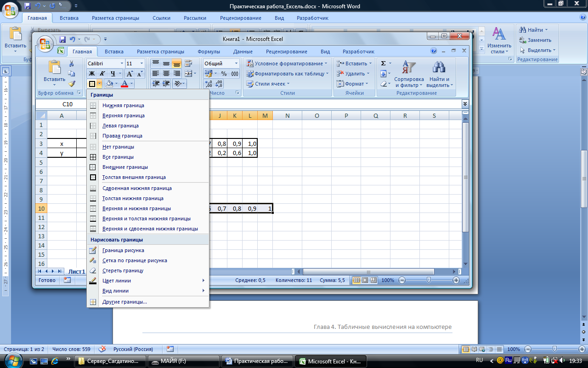Image resolution: width=588 pixels, height=368 pixels.
Task: Choose Все границы menu item
Action: click(x=147, y=157)
